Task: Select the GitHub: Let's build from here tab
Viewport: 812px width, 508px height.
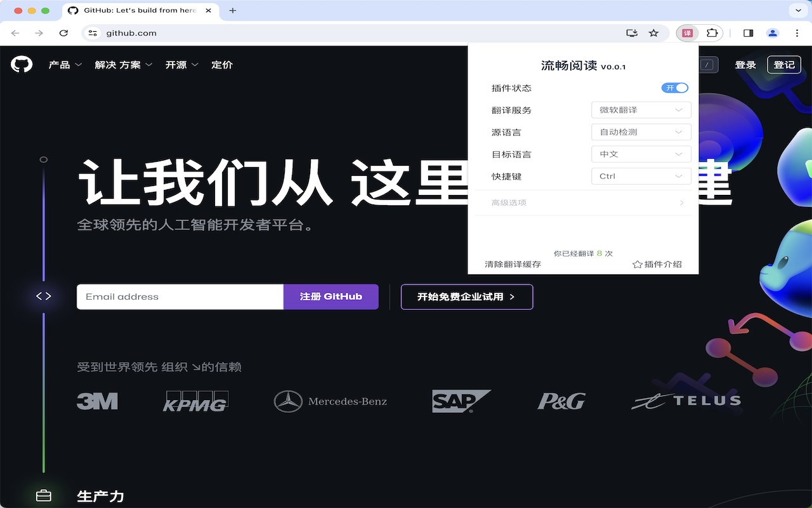Action: (x=140, y=11)
